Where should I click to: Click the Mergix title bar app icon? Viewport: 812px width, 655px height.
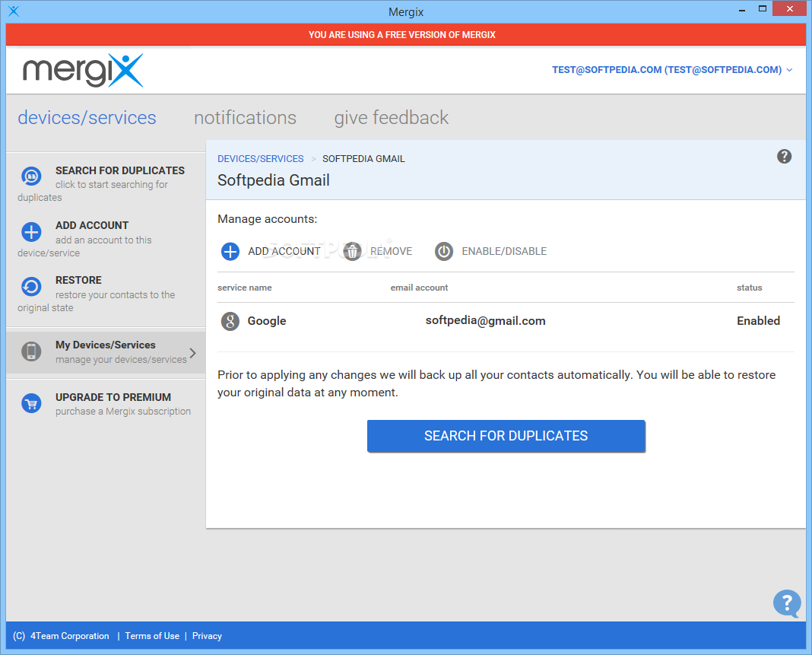tap(14, 11)
